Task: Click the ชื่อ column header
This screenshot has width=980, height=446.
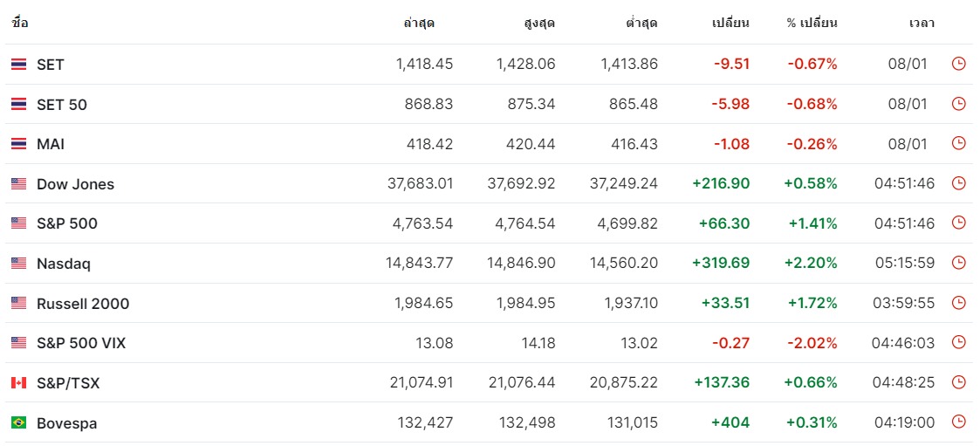Action: tap(19, 24)
